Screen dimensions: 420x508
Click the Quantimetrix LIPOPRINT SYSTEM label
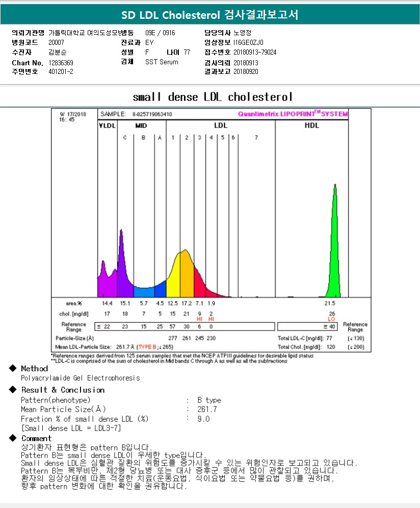tap(293, 114)
